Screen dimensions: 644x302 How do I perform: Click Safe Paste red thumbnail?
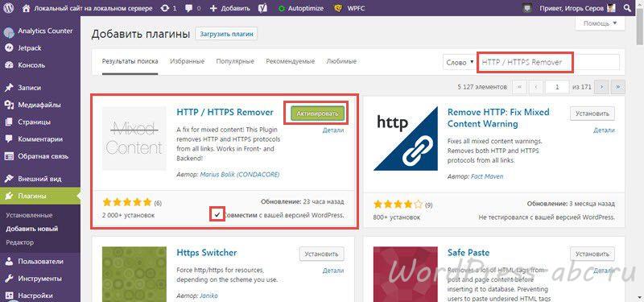[406, 274]
